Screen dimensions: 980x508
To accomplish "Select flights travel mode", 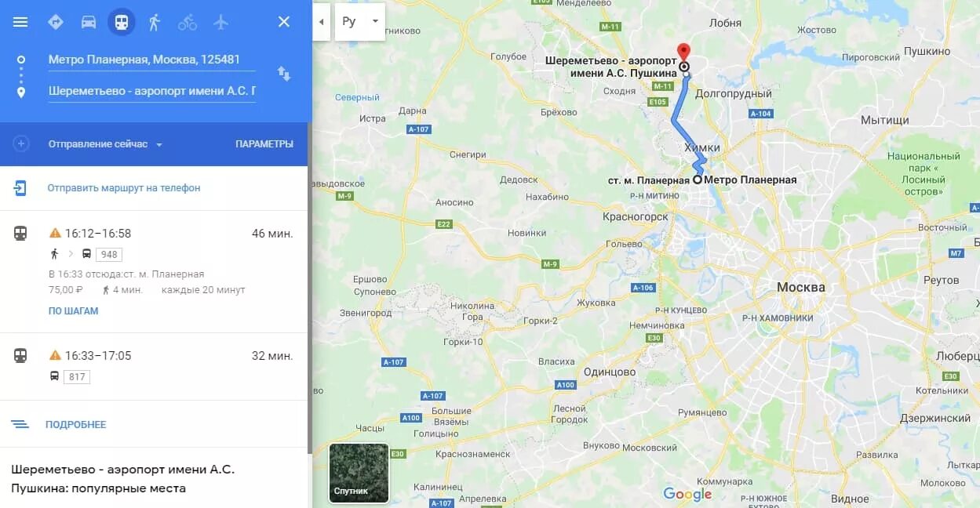I will click(220, 22).
